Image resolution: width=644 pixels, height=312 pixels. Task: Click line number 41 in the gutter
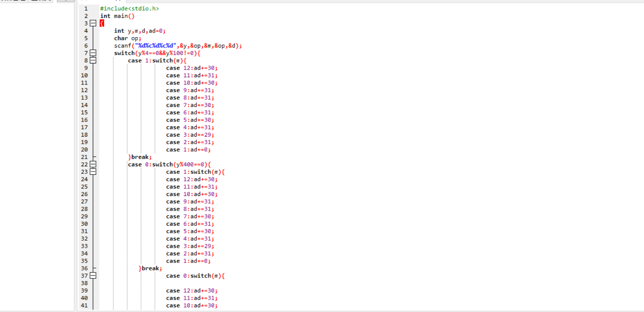pos(84,306)
